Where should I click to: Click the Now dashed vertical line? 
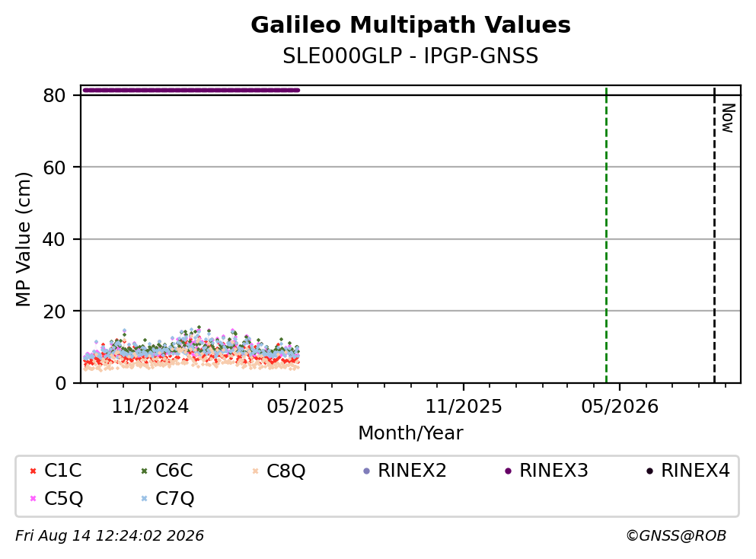(x=714, y=235)
